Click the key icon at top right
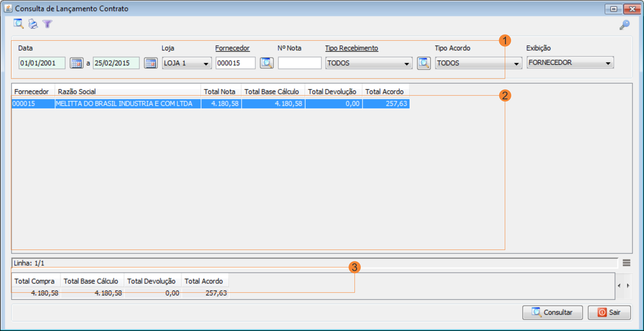The height and width of the screenshot is (331, 644). (624, 25)
